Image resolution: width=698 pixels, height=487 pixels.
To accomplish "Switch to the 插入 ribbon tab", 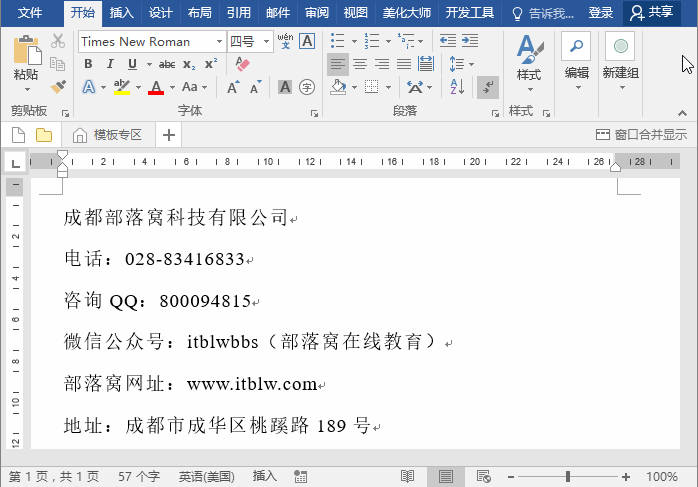I will [121, 13].
